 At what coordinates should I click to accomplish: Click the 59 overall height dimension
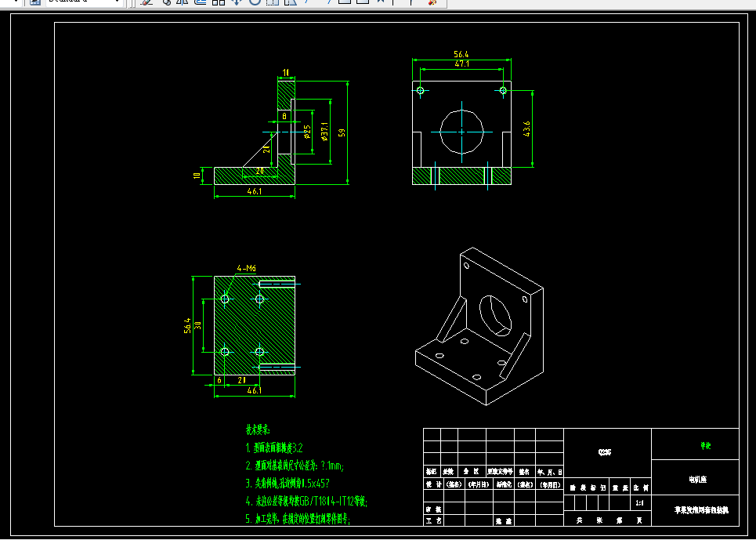[x=342, y=132]
